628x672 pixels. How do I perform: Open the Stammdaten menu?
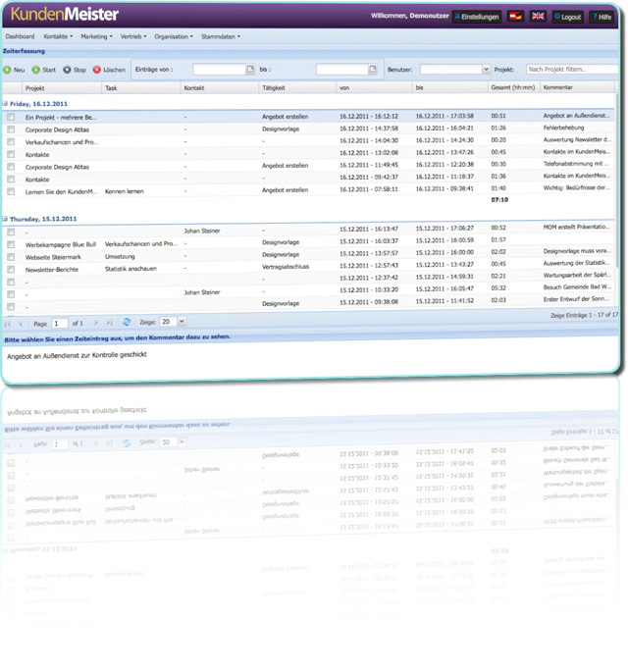[x=220, y=36]
